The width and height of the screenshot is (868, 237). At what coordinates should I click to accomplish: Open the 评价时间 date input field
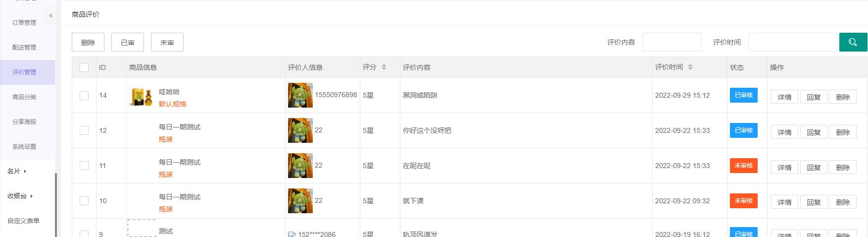click(792, 42)
